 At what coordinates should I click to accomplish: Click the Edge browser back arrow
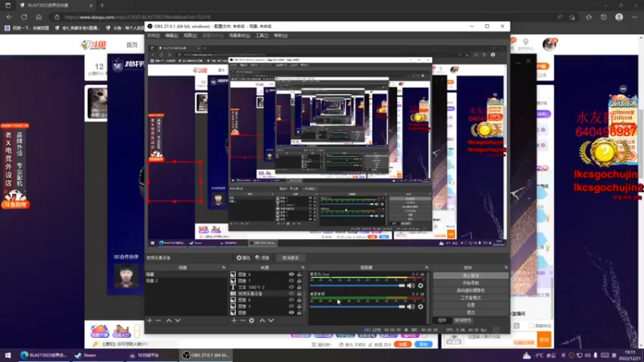9,17
